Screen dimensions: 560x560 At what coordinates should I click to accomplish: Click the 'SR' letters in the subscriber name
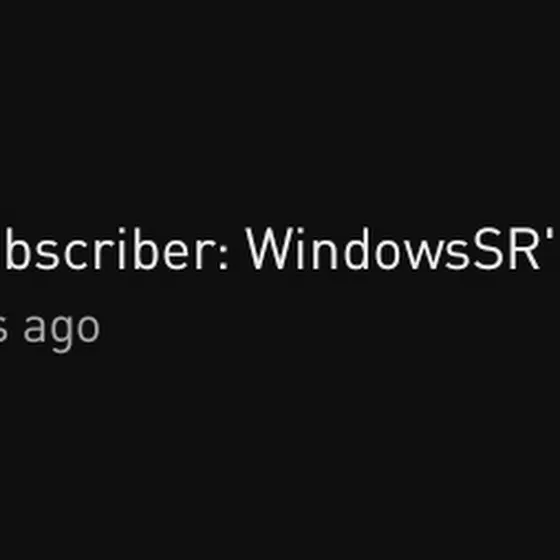(506, 249)
